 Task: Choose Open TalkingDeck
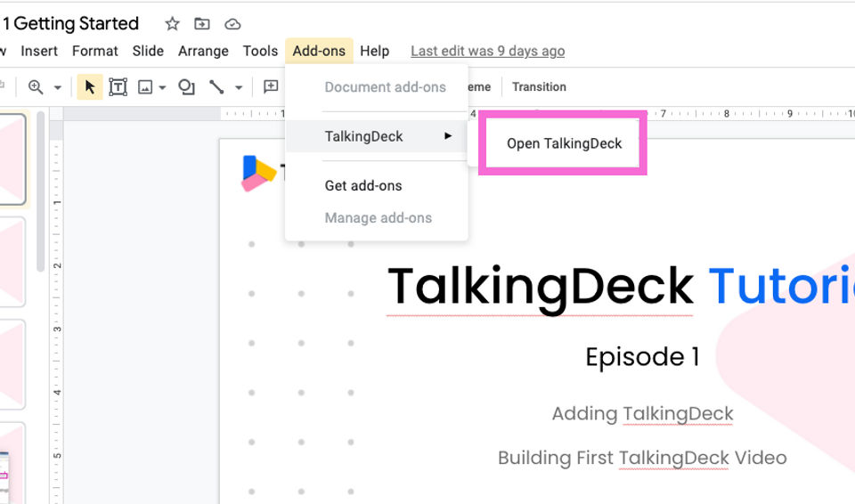(x=564, y=143)
